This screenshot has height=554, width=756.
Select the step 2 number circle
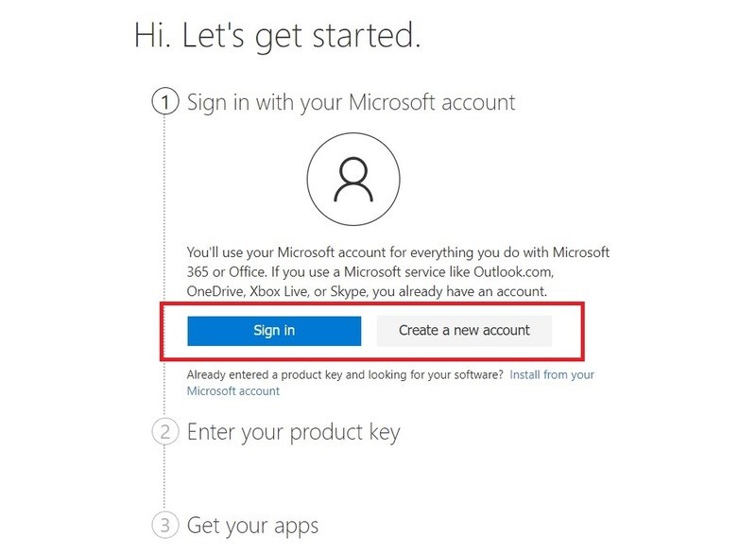click(x=165, y=433)
